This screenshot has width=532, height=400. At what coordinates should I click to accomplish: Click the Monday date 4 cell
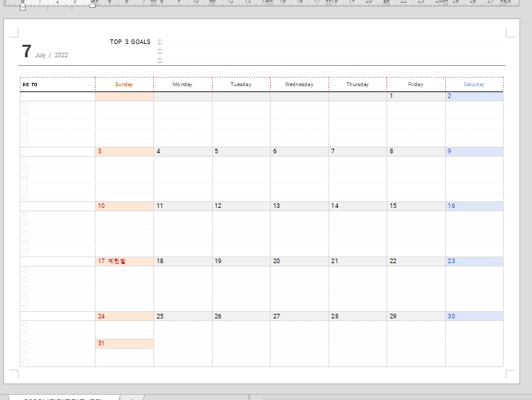point(183,151)
